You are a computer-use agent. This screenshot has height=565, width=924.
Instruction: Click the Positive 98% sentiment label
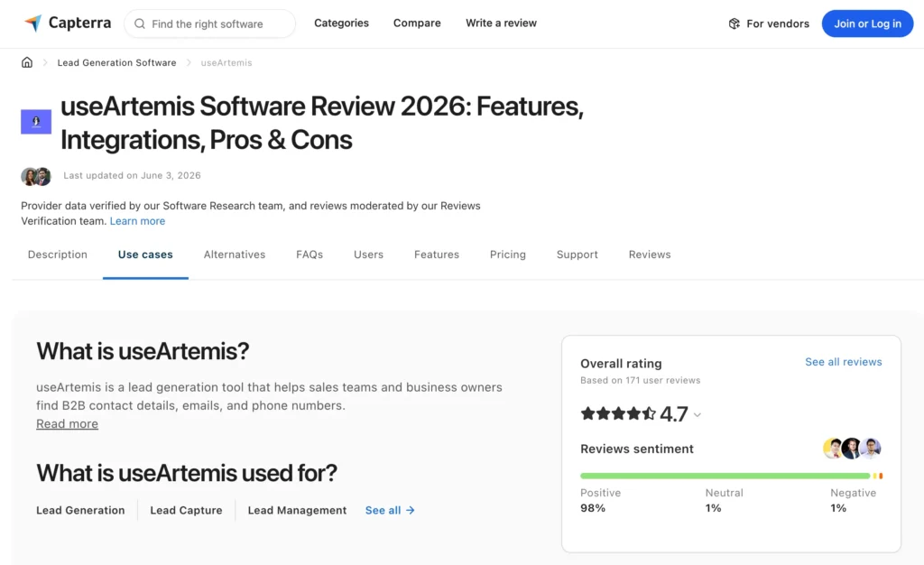click(600, 500)
